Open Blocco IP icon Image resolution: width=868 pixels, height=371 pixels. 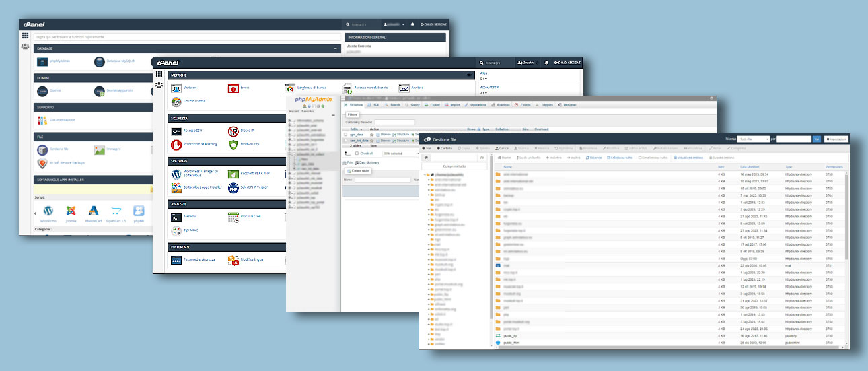coord(233,131)
